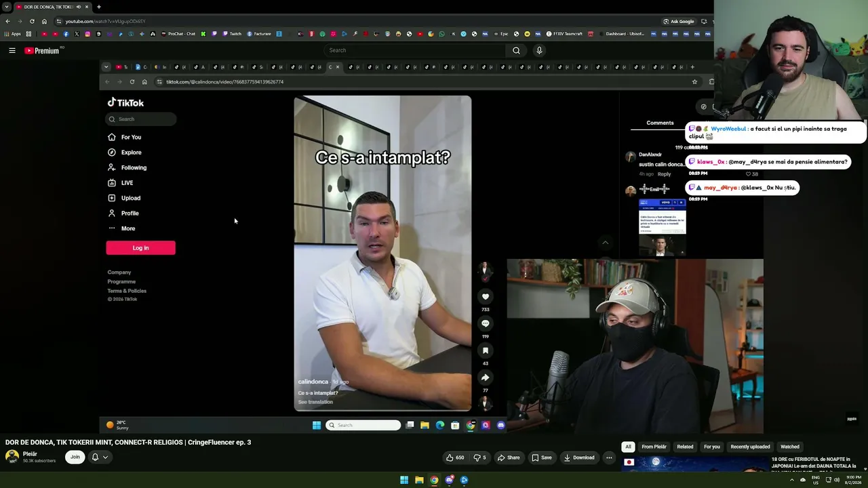Open the three-dot more actions menu
The width and height of the screenshot is (868, 488).
(609, 457)
